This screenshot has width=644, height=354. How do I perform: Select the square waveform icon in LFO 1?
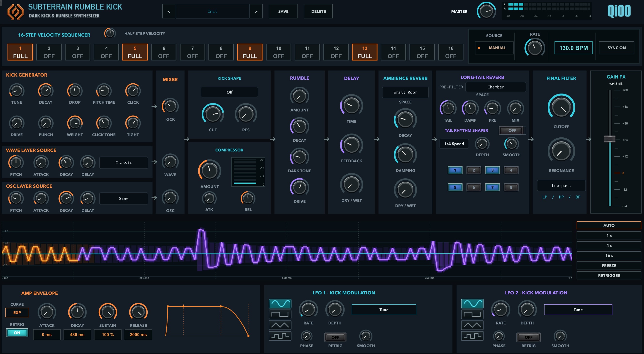coord(280,314)
